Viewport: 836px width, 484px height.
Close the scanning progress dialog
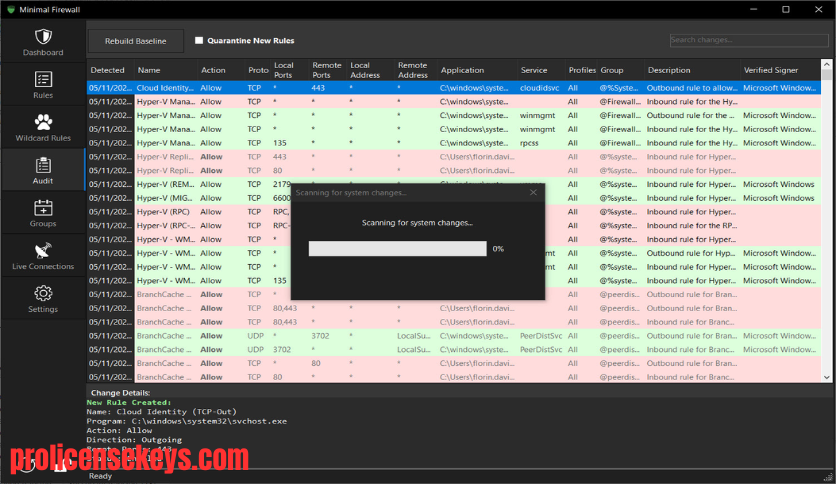click(x=533, y=192)
